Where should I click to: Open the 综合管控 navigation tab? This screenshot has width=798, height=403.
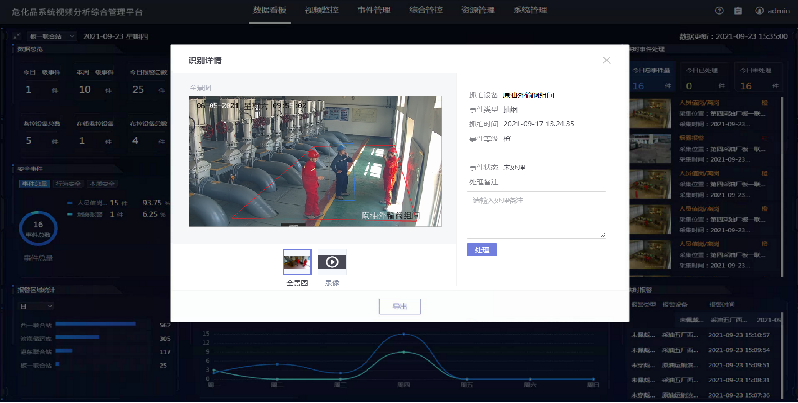(424, 10)
